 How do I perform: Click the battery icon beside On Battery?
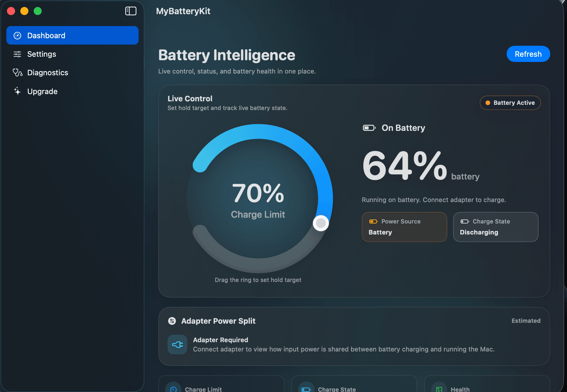point(369,128)
